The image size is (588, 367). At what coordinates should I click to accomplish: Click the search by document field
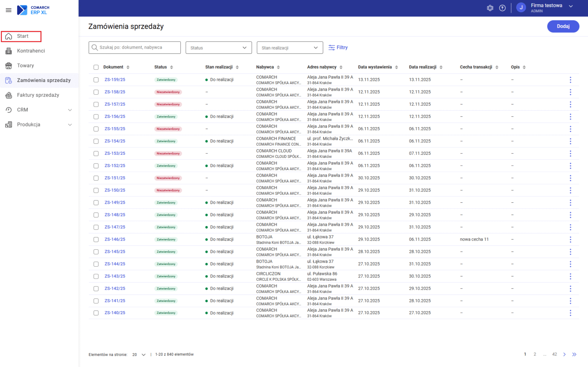(134, 48)
